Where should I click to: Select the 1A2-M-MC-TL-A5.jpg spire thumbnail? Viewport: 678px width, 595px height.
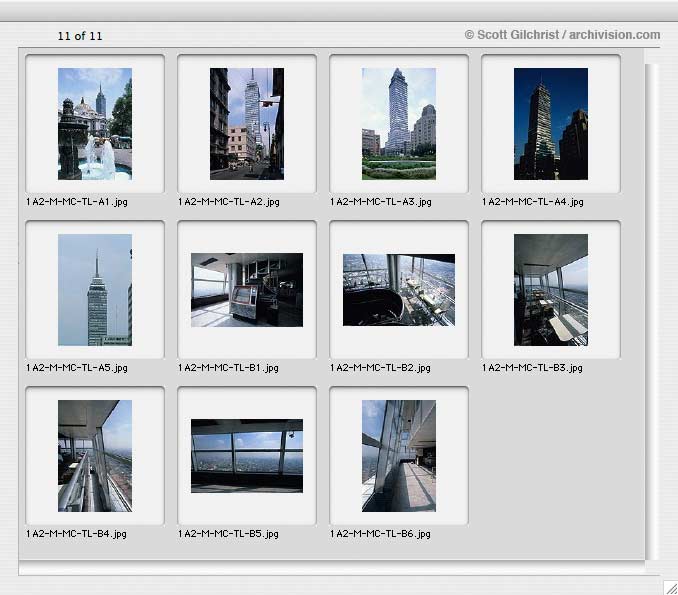click(x=95, y=290)
